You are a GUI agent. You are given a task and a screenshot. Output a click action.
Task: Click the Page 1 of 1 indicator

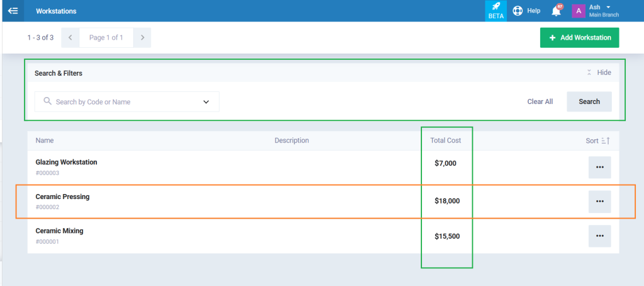click(x=106, y=37)
